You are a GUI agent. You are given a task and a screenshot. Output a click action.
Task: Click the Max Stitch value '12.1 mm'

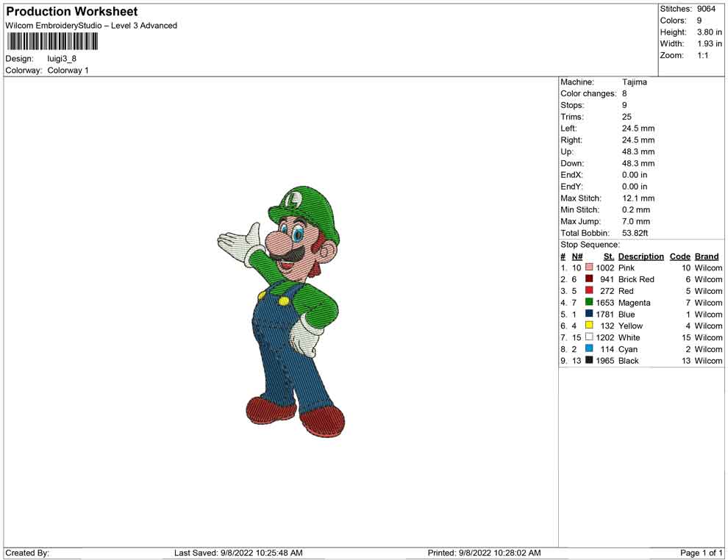638,198
